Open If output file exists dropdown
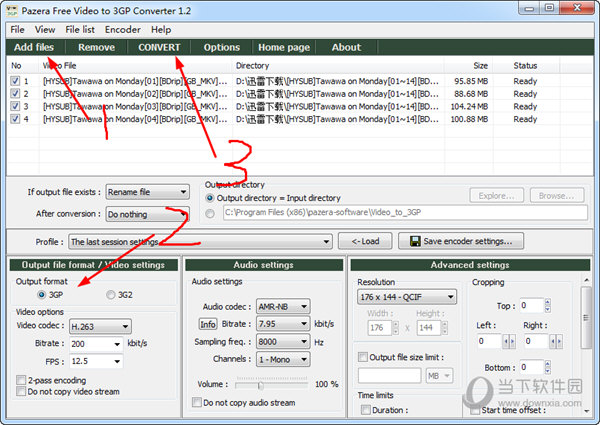600x425 pixels. (x=147, y=192)
